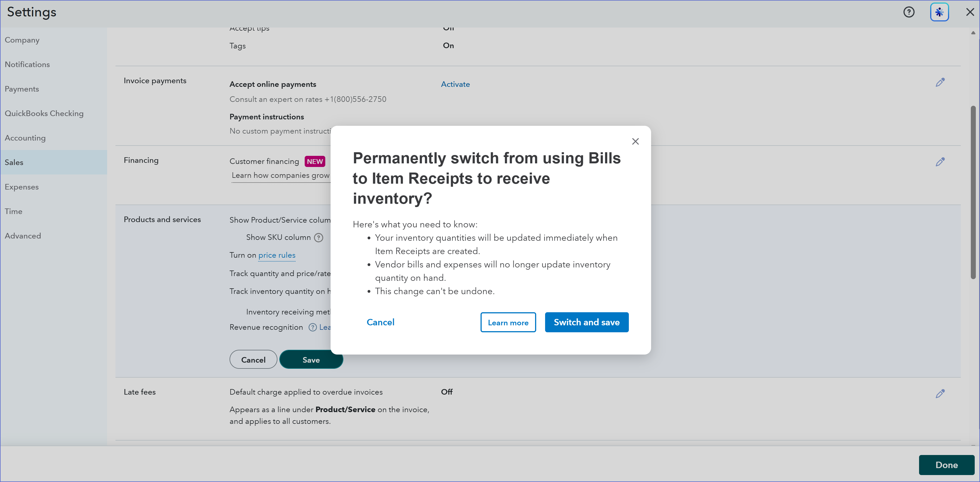
Task: Edit the Invoice payments section
Action: pyautogui.click(x=940, y=83)
